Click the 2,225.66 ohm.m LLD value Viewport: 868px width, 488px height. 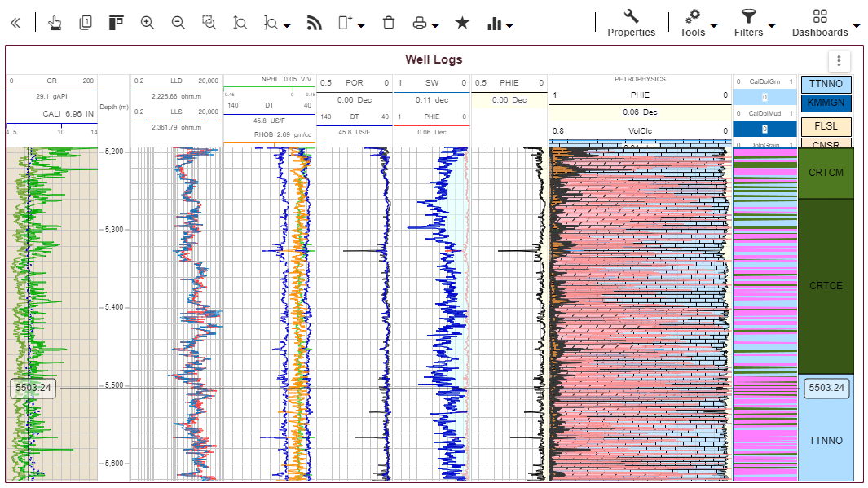tap(177, 96)
